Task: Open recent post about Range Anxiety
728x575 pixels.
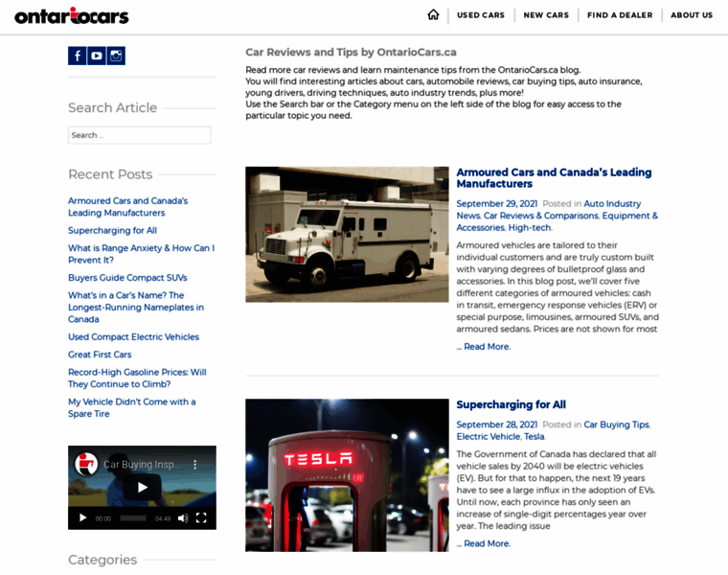Action: click(x=141, y=254)
